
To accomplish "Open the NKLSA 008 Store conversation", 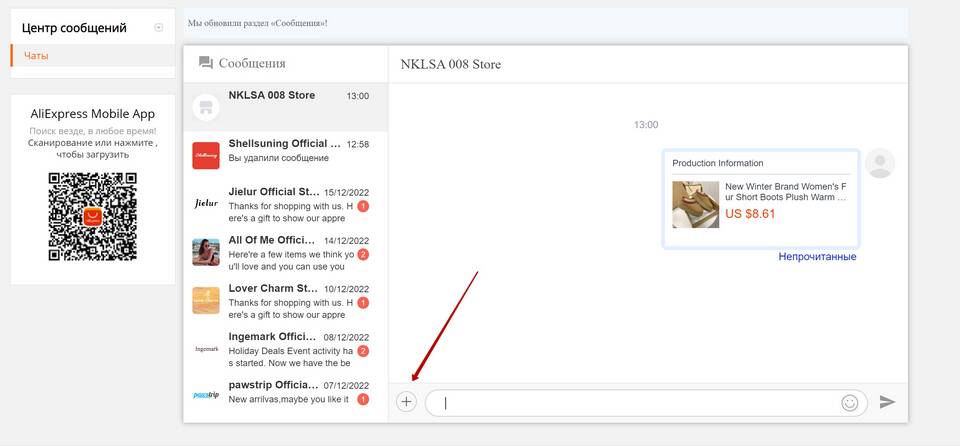I will [285, 107].
